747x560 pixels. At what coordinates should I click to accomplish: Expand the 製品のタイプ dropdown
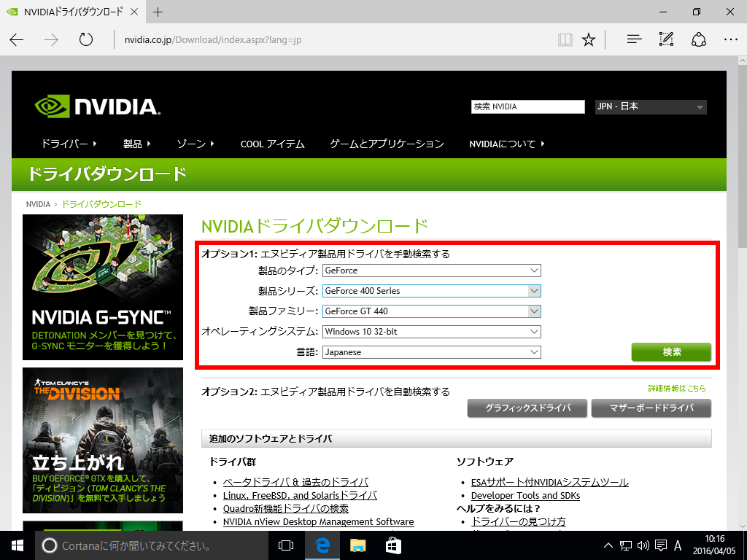[431, 271]
